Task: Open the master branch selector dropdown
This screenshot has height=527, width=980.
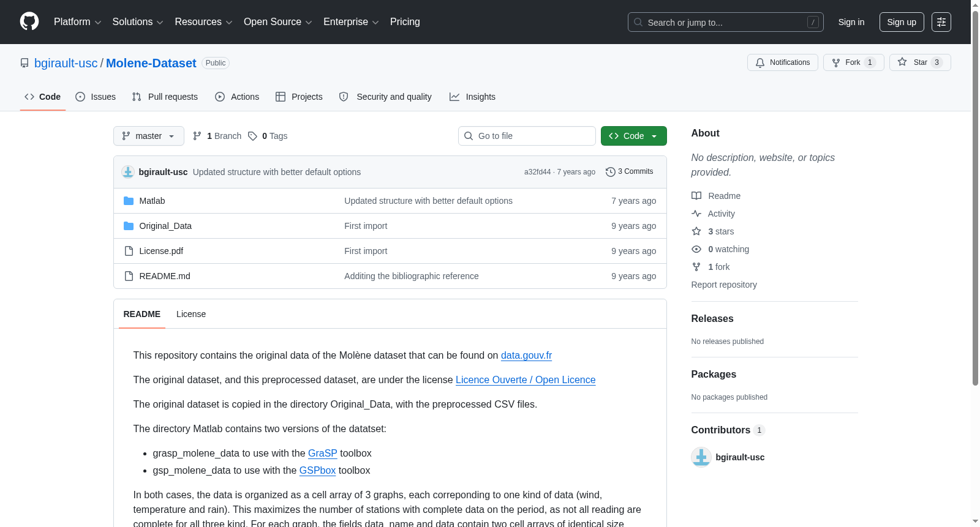Action: point(149,136)
